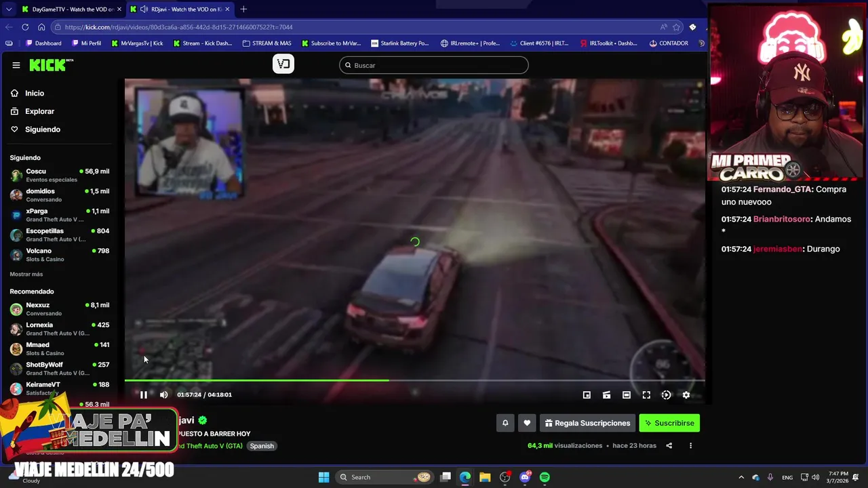
Task: Follow the channel with heart button
Action: coord(527,423)
